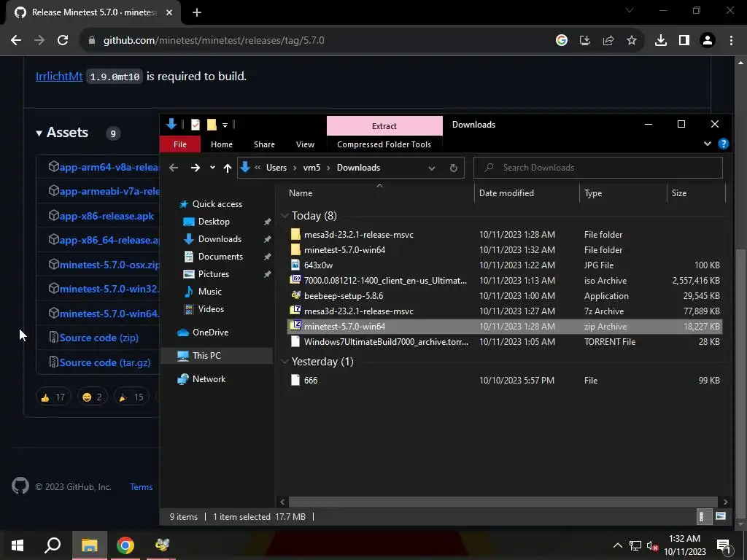The height and width of the screenshot is (560, 747).
Task: Click New Folder icon in Explorer title bar
Action: click(212, 125)
